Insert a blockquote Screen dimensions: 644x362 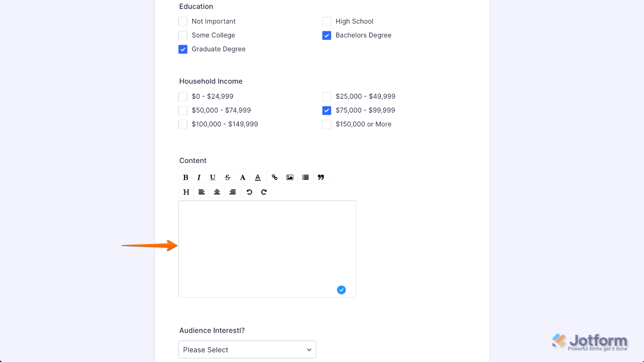click(x=321, y=177)
